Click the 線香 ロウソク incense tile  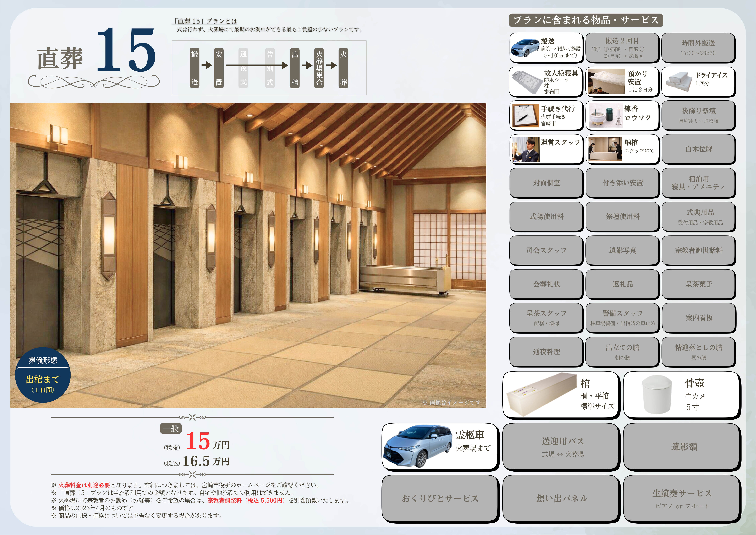click(x=622, y=115)
